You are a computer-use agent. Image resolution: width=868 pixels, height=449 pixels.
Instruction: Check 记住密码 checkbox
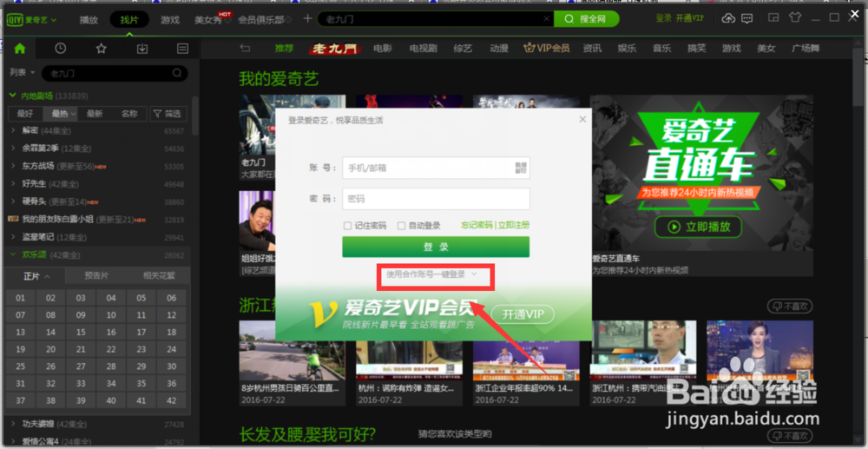tap(347, 225)
